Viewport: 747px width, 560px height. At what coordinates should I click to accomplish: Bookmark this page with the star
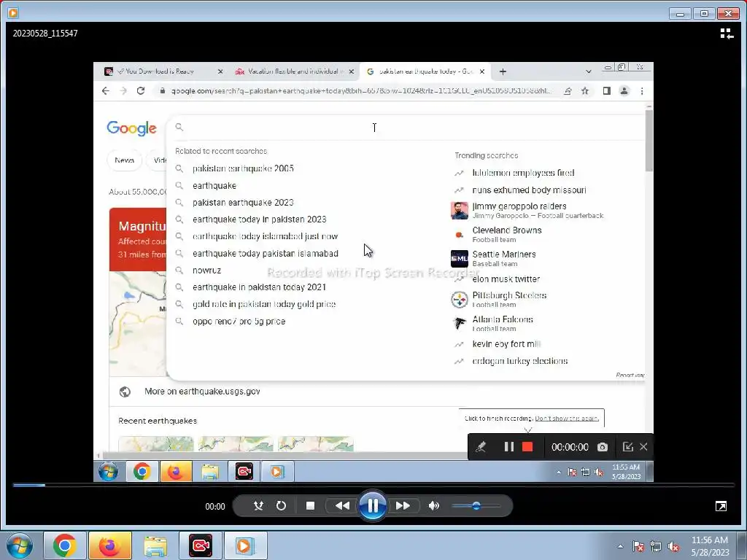point(585,91)
